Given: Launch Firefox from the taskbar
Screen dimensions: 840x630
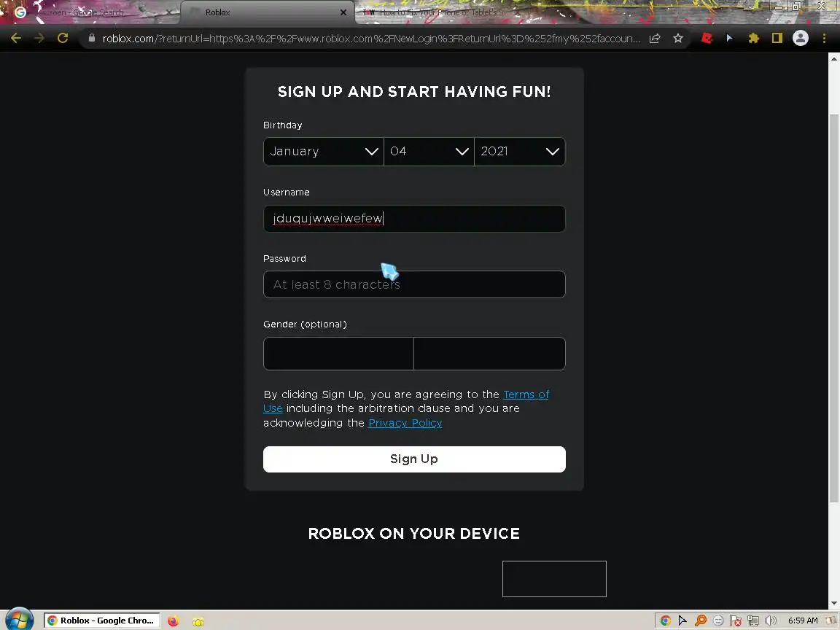Looking at the screenshot, I should point(173,621).
